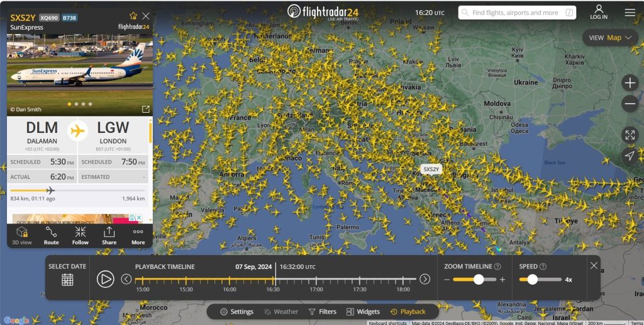Expand the aircraft photo in new window
The width and height of the screenshot is (644, 325).
[145, 109]
